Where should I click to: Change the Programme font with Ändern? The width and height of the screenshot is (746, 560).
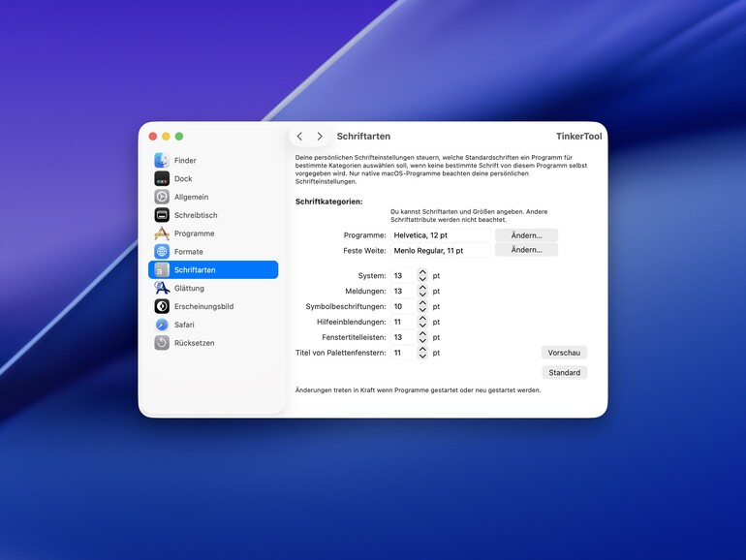527,235
